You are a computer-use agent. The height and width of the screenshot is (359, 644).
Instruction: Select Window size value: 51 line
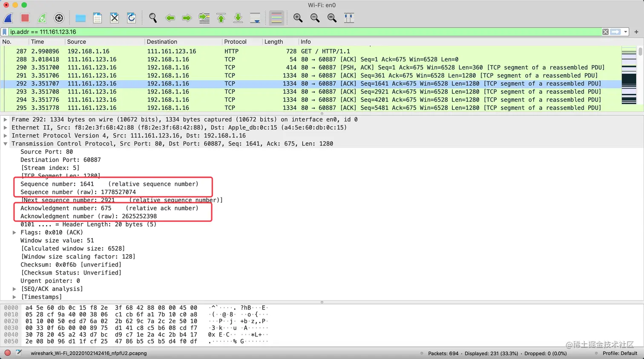tap(57, 240)
